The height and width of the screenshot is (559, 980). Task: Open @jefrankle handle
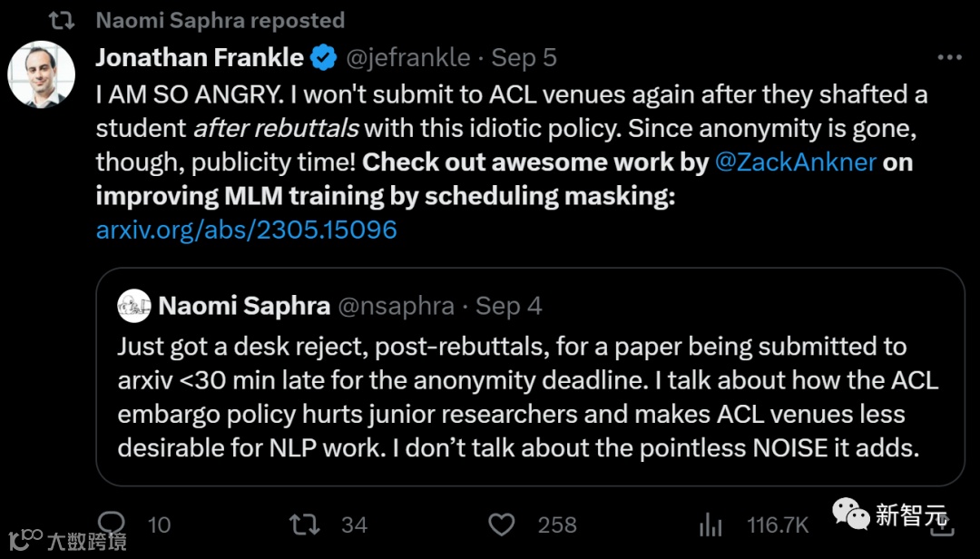click(408, 58)
